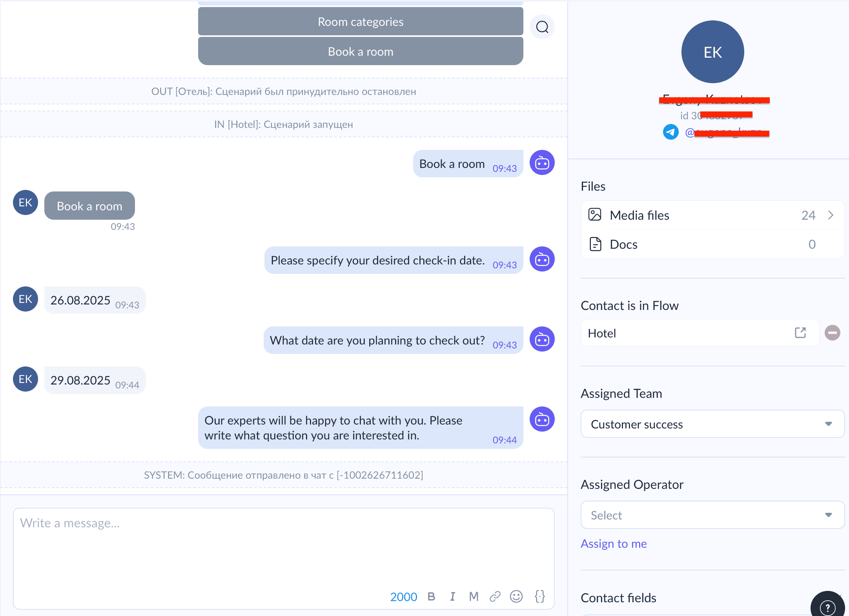Image resolution: width=849 pixels, height=616 pixels.
Task: Open the Assigned Operator Select dropdown
Action: [712, 515]
